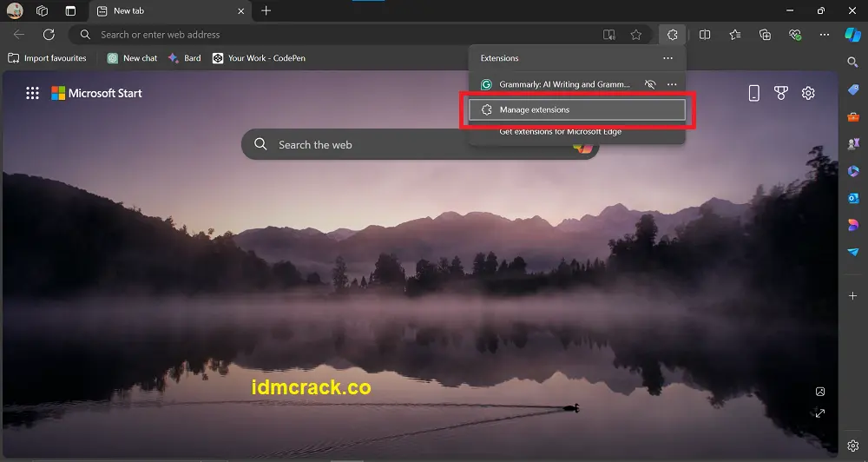This screenshot has width=868, height=462.
Task: Refresh the page
Action: (49, 35)
